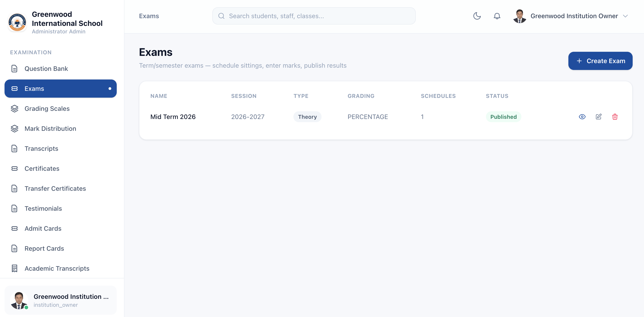
Task: Click the Mark Distribution layers icon
Action: coord(15,129)
